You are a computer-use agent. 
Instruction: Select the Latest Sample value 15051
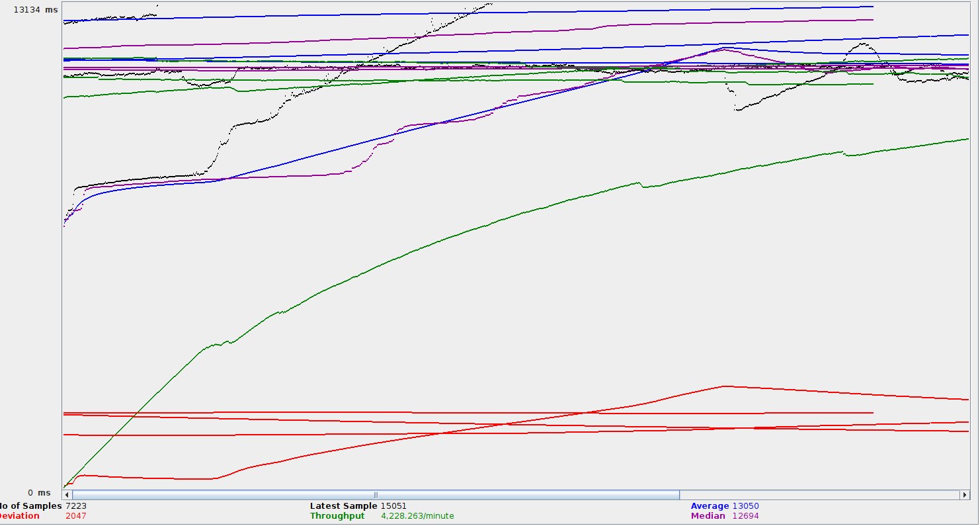(x=393, y=506)
